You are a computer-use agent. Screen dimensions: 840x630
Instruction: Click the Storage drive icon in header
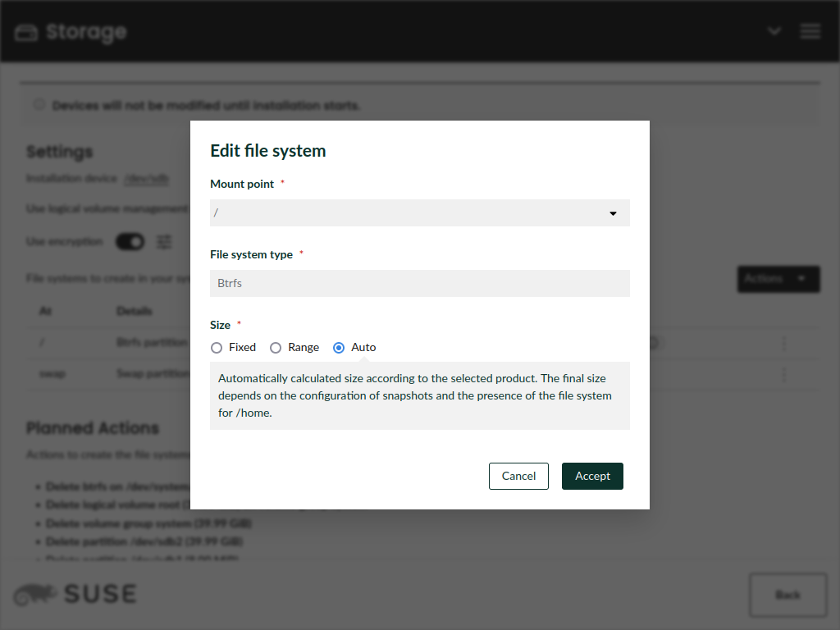[26, 33]
